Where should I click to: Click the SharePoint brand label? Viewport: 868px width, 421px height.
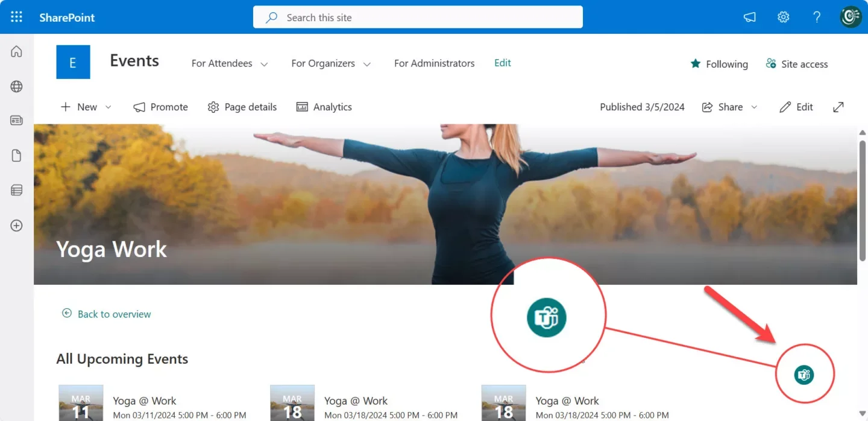click(x=67, y=17)
